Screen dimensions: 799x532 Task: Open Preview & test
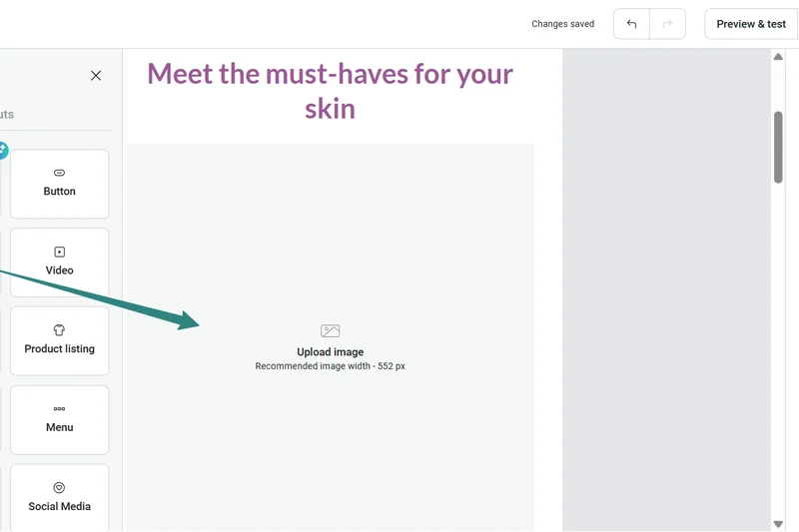(x=750, y=24)
